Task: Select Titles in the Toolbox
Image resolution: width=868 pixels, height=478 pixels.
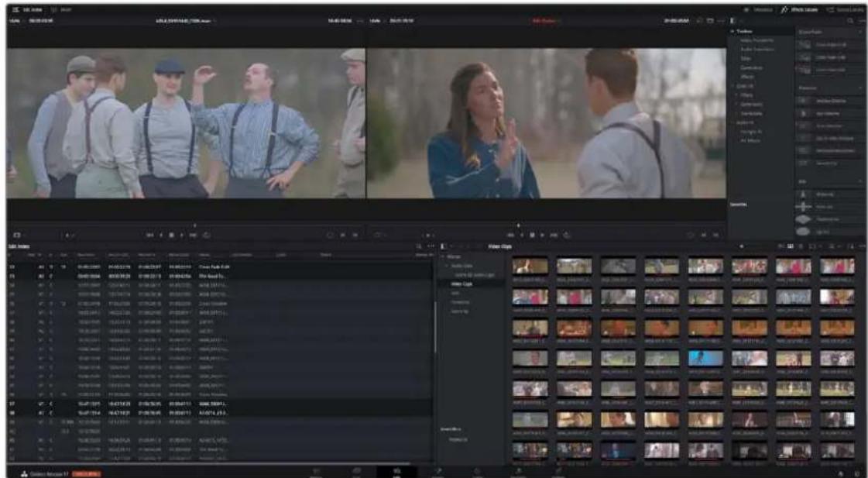Action: tap(745, 58)
